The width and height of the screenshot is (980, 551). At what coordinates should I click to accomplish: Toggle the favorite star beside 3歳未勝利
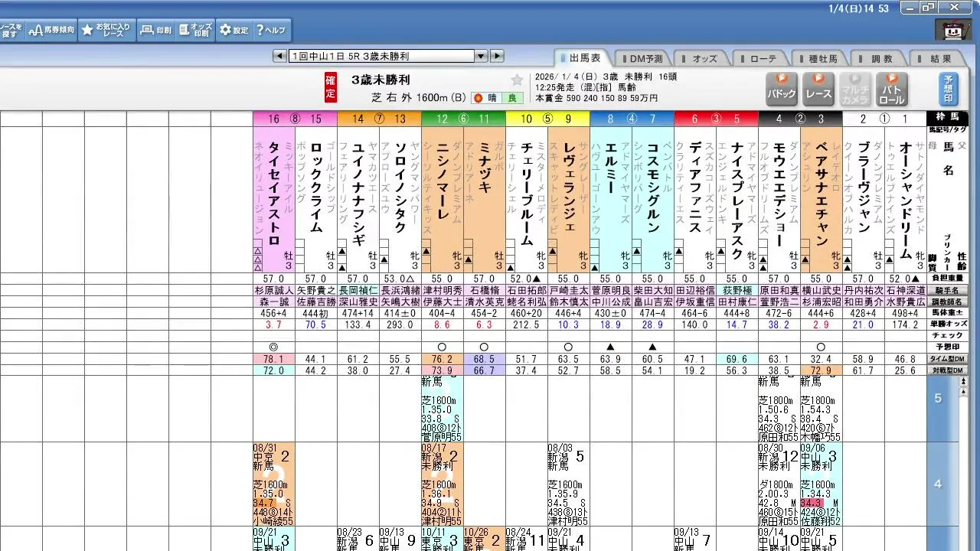tap(517, 80)
